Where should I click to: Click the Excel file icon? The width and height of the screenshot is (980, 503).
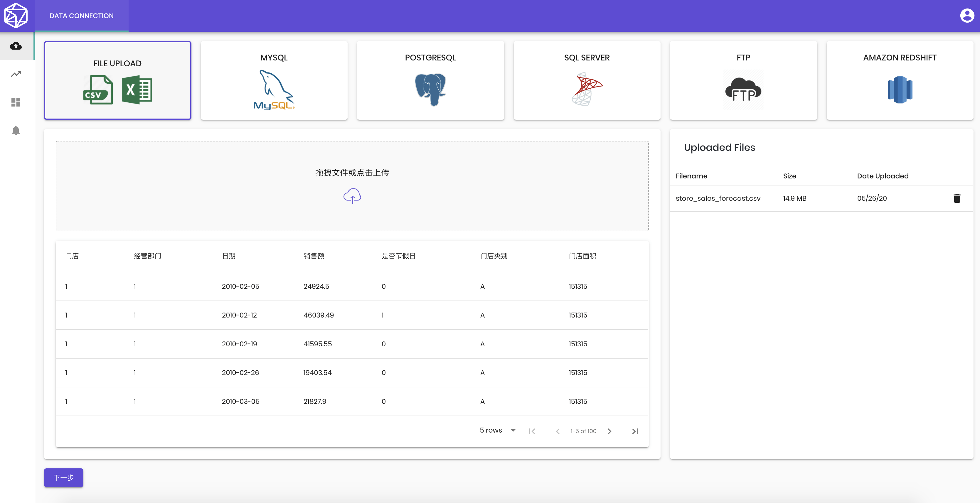click(137, 90)
